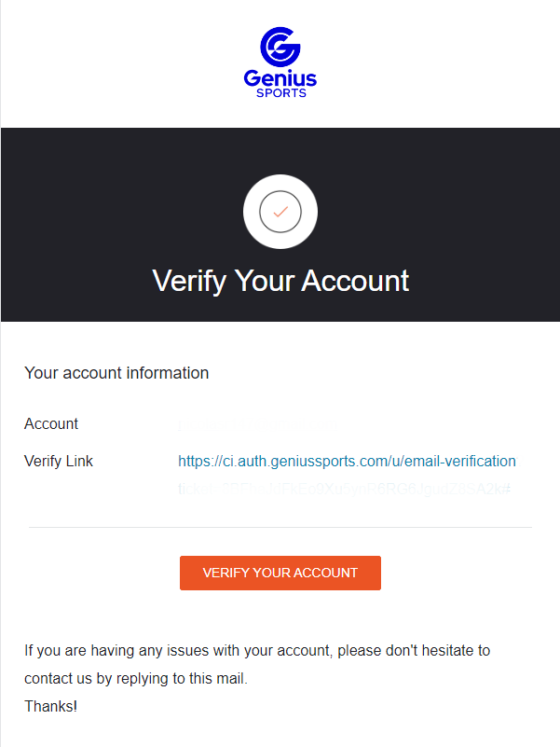Screen dimensions: 560x747
Task: Click the contact us by replying line
Action: tap(136, 678)
